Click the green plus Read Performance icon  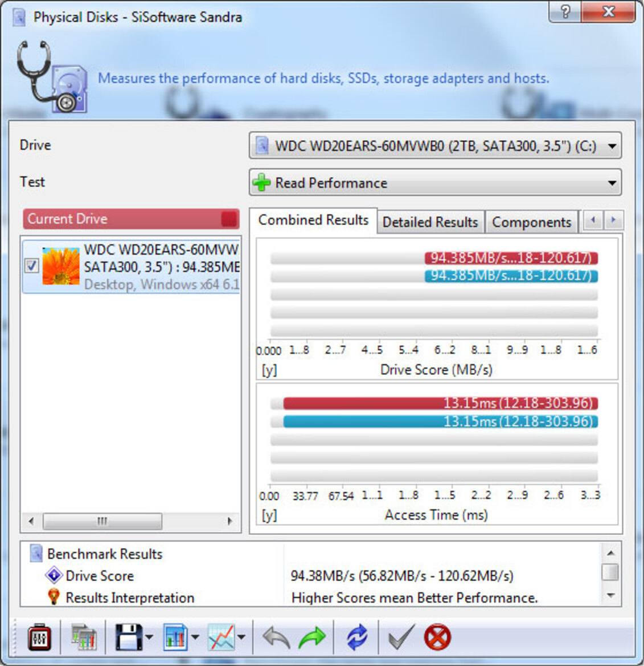[x=261, y=182]
